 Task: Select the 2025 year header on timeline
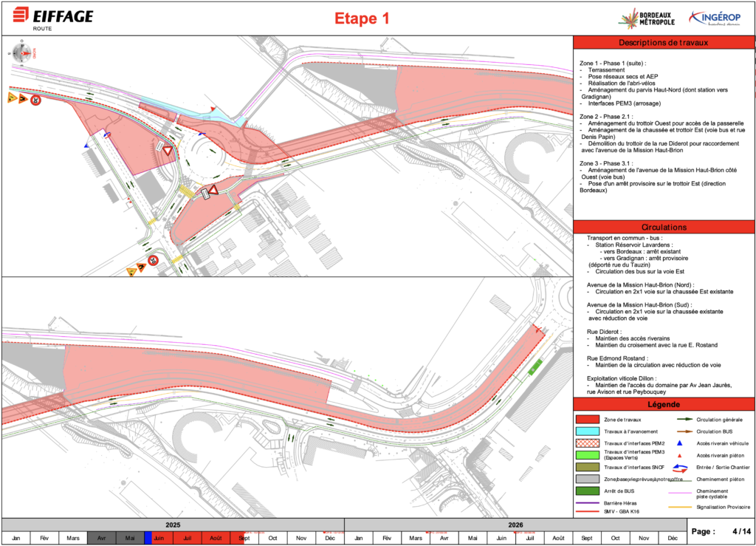[x=173, y=525]
